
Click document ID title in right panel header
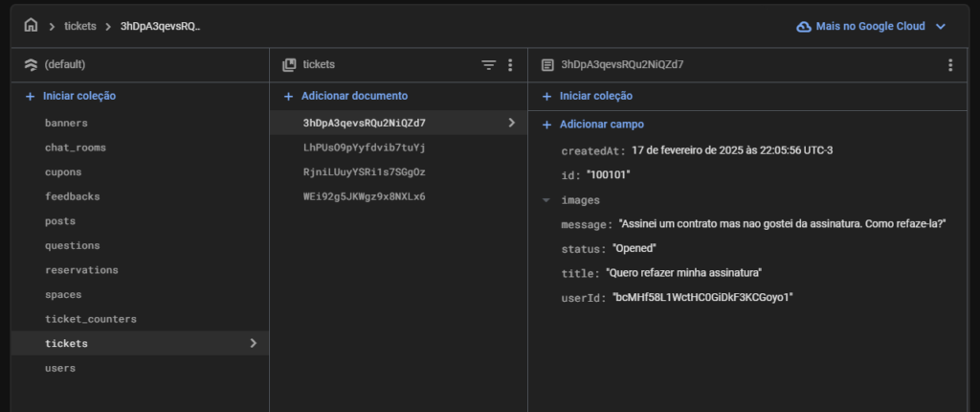coord(622,64)
